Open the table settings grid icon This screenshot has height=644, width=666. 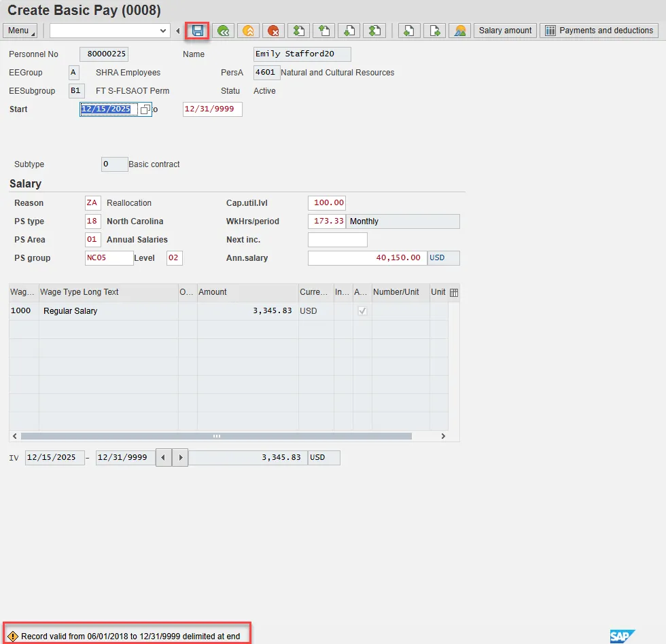[454, 293]
